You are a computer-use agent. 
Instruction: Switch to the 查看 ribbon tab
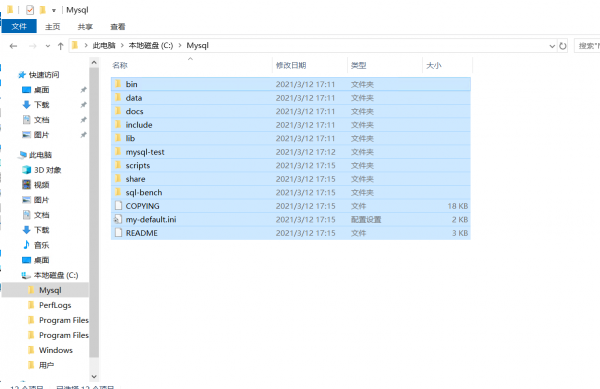117,27
